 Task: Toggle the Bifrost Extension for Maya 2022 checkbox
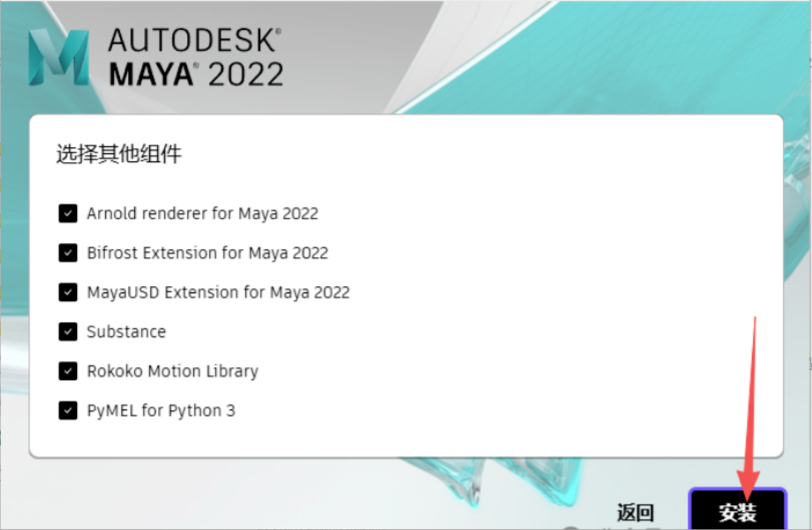(x=68, y=253)
